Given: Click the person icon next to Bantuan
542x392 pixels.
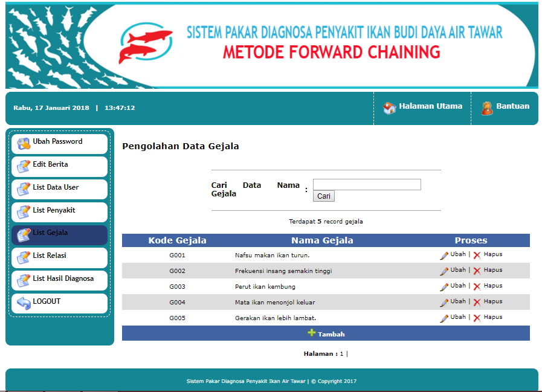Looking at the screenshot, I should click(x=486, y=107).
